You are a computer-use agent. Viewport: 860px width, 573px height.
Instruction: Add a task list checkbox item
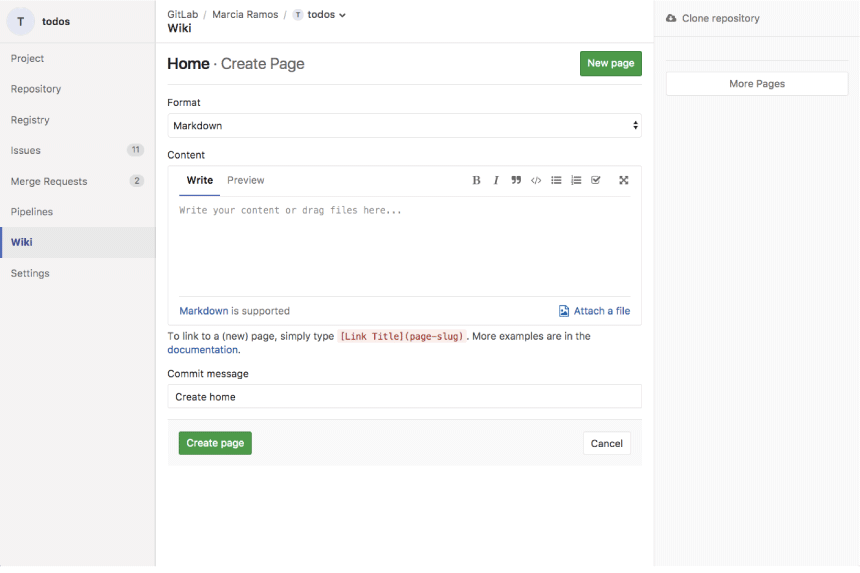pyautogui.click(x=596, y=180)
